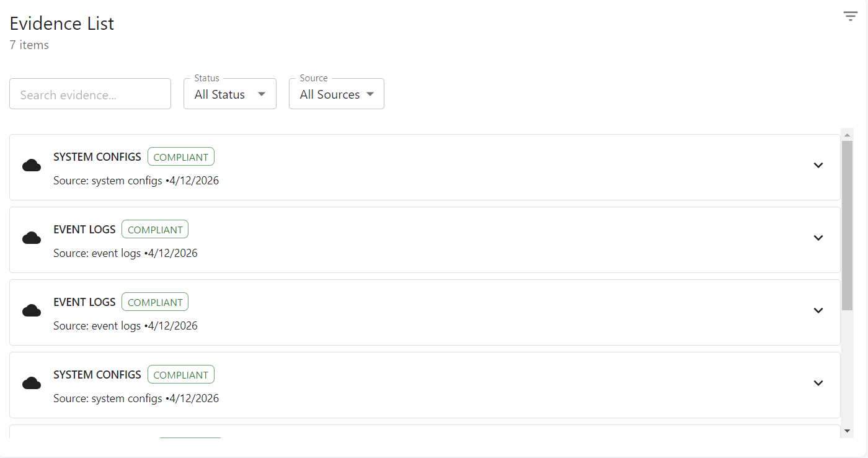Click the cloud icon of the first EVENT LOGS item
This screenshot has width=868, height=458.
tap(32, 238)
